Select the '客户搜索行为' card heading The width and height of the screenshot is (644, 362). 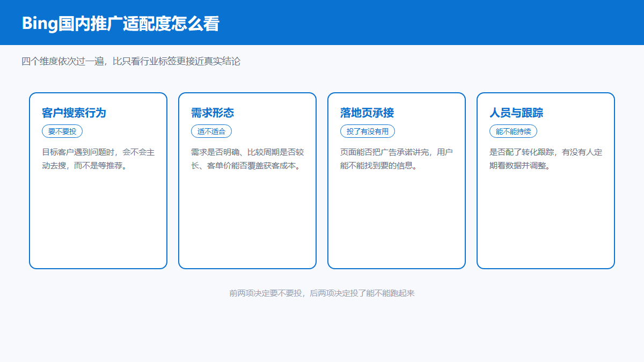pos(74,113)
